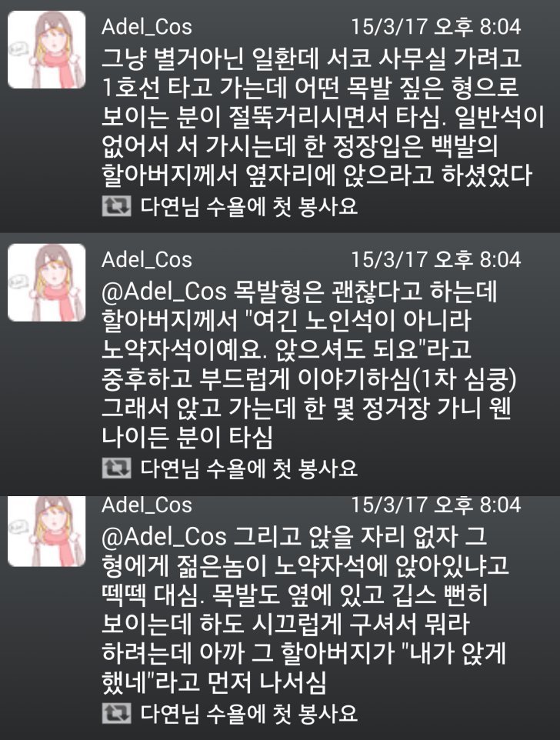Tap retweeter name 다연님 수욜에 첫 봉사요 under first tweet
Image resolution: width=560 pixels, height=740 pixels.
coord(249,207)
